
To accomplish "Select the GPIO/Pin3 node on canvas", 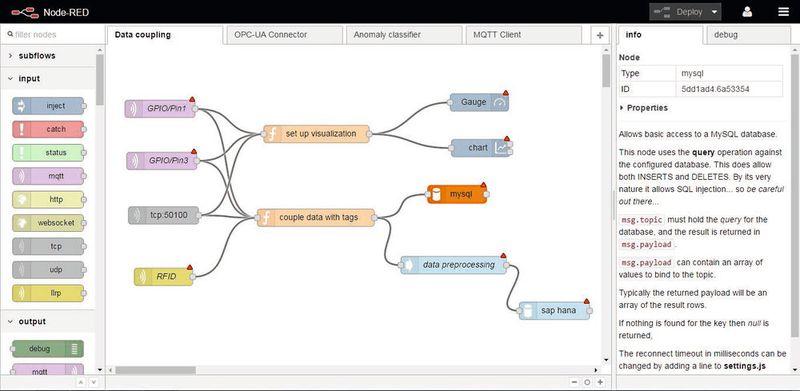I will tap(162, 161).
